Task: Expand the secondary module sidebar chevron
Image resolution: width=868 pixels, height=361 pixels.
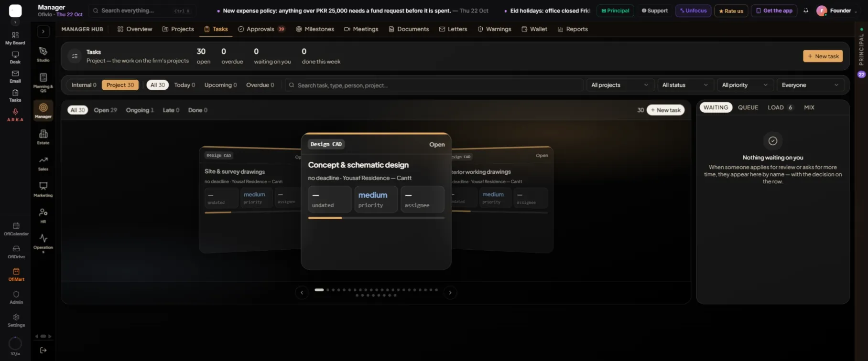Action: [43, 32]
